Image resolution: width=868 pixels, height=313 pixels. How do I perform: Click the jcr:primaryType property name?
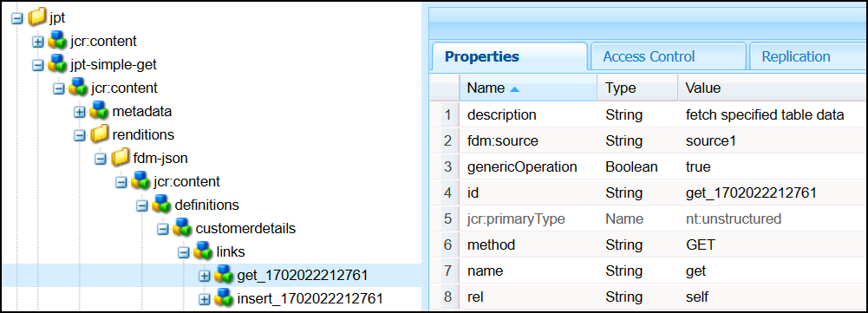point(516,218)
